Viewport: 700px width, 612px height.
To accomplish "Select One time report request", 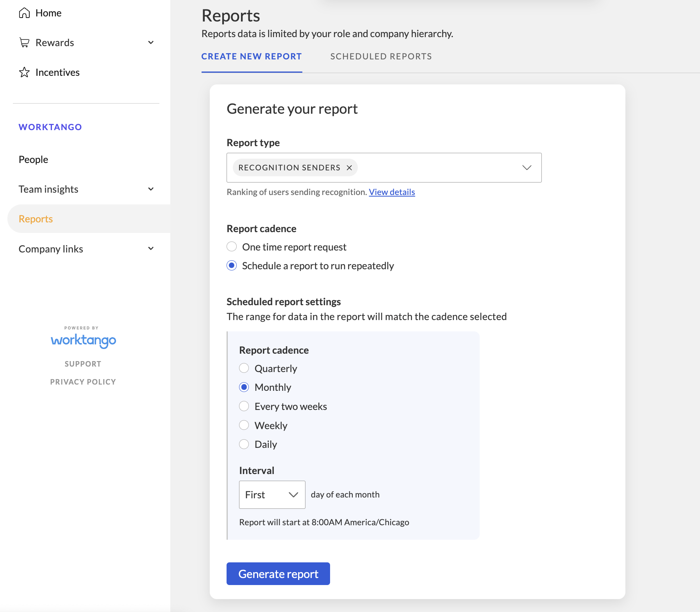I will coord(232,247).
